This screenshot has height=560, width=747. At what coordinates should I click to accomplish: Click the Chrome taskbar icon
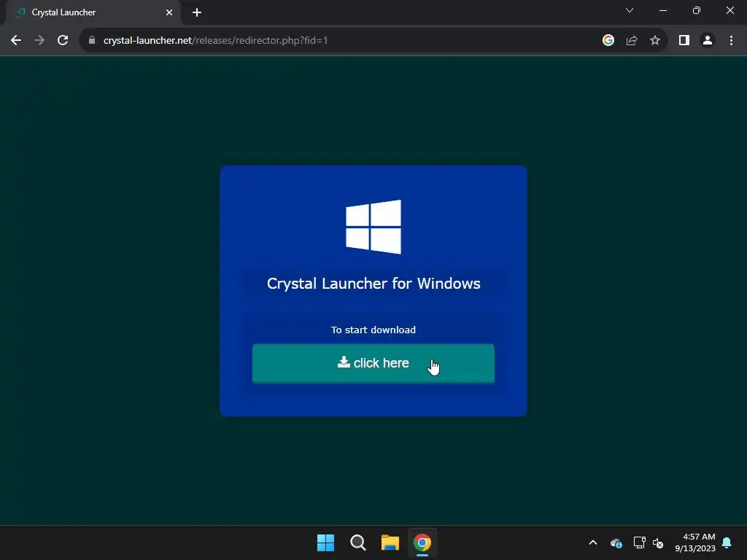click(422, 542)
